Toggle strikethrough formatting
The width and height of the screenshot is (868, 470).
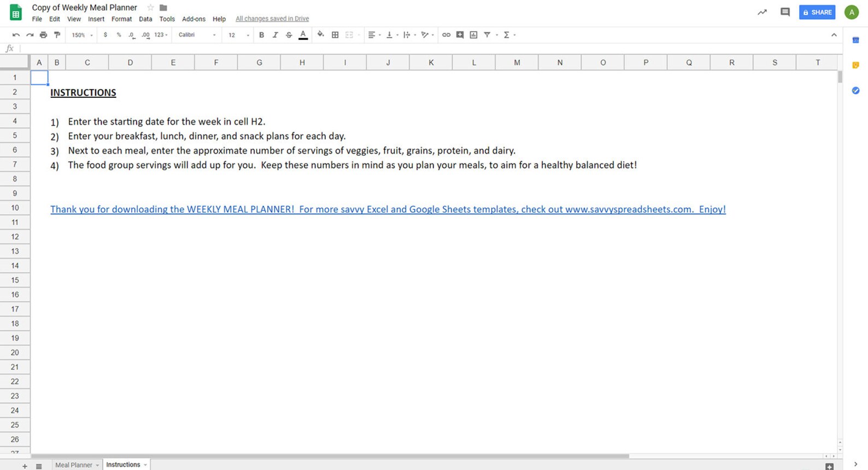pyautogui.click(x=289, y=35)
